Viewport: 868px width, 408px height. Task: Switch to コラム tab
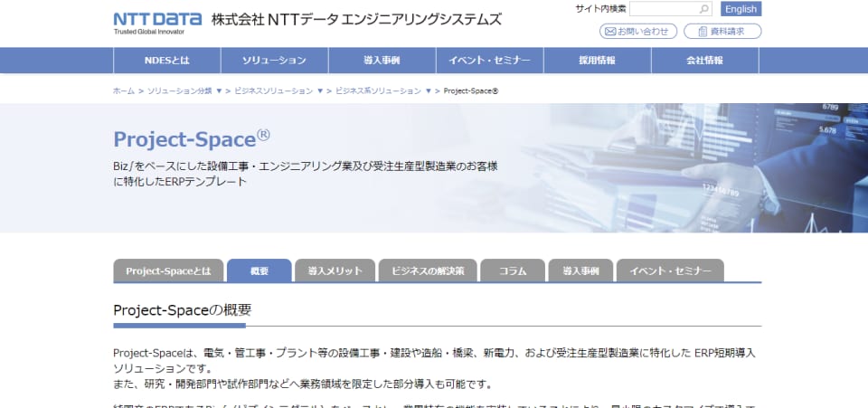(513, 270)
